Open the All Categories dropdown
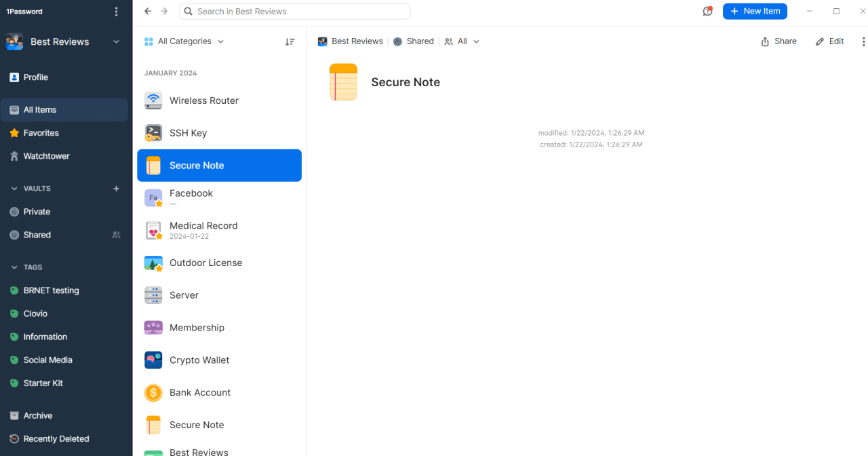The height and width of the screenshot is (456, 868). [184, 41]
